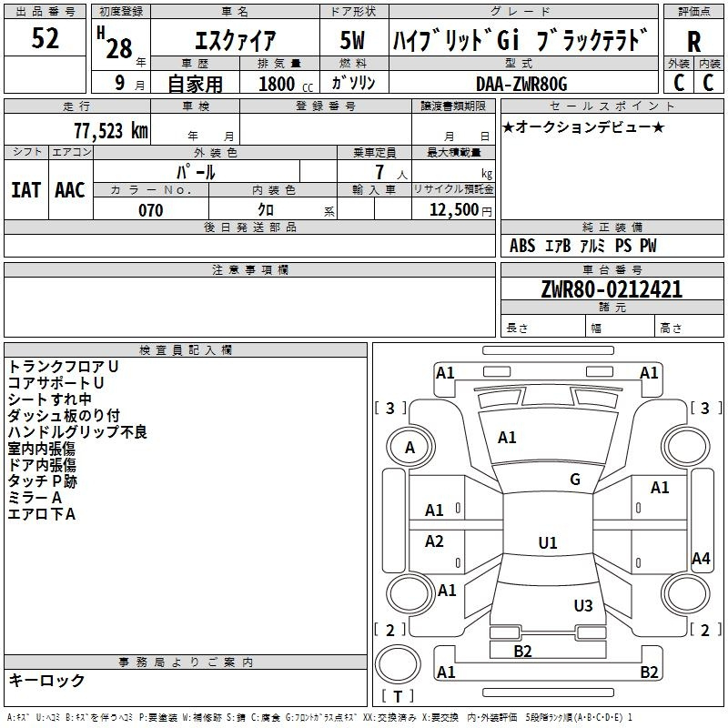Click the A1 mark on the hood
The image size is (728, 728).
point(507,438)
